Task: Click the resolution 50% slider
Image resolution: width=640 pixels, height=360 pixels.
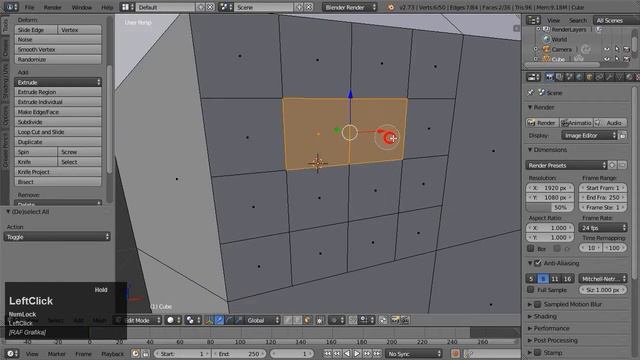Action: [x=550, y=207]
